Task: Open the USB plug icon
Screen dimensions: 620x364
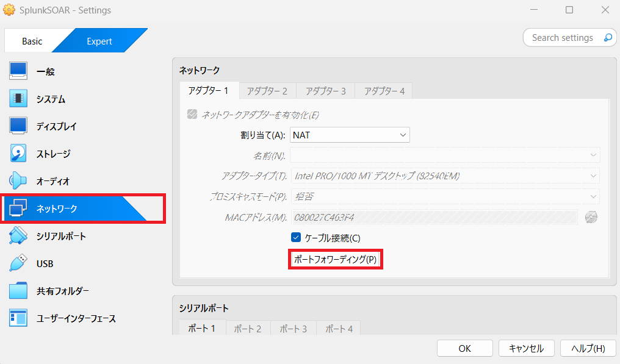Action: (x=19, y=263)
